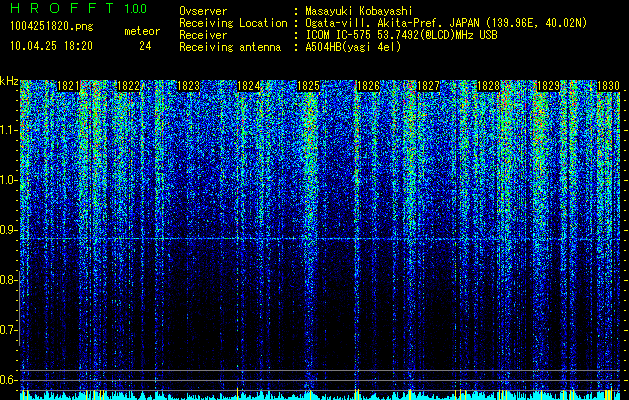Image resolution: width=629 pixels, height=400 pixels.
Task: Click the 1826 time marker
Action: click(368, 86)
